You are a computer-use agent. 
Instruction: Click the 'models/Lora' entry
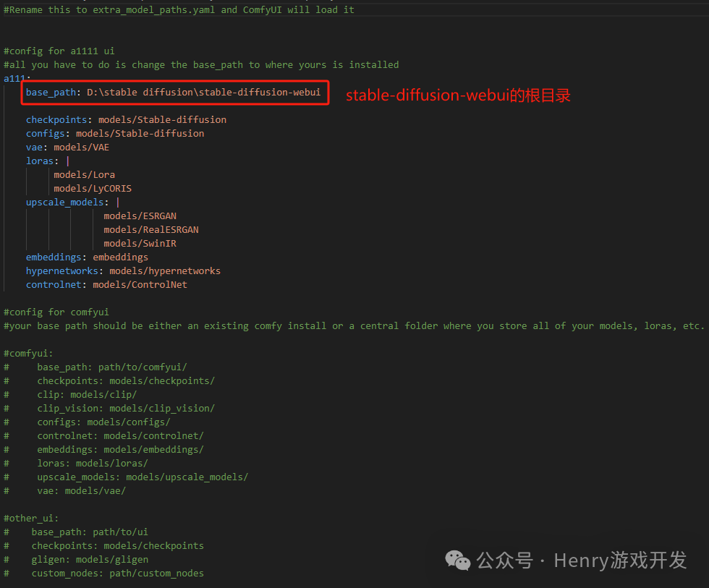tap(84, 174)
